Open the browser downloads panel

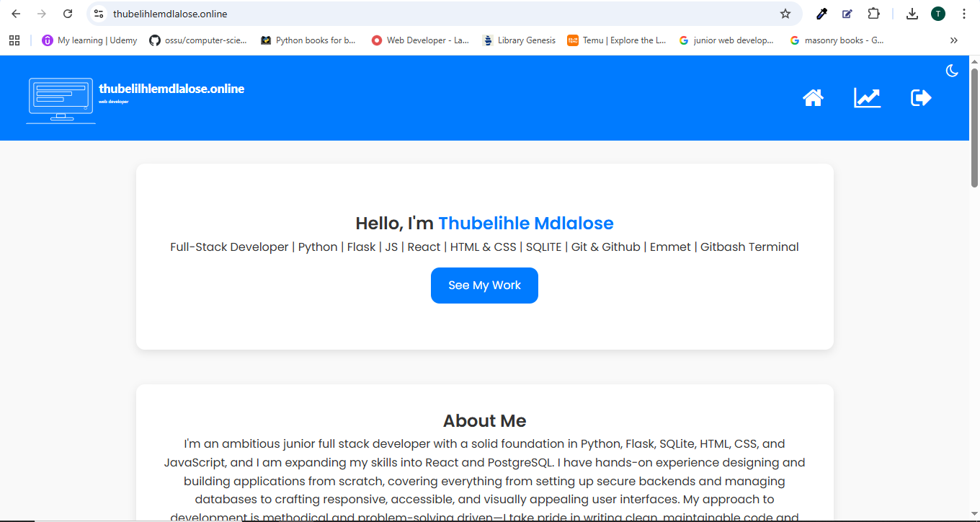[912, 14]
